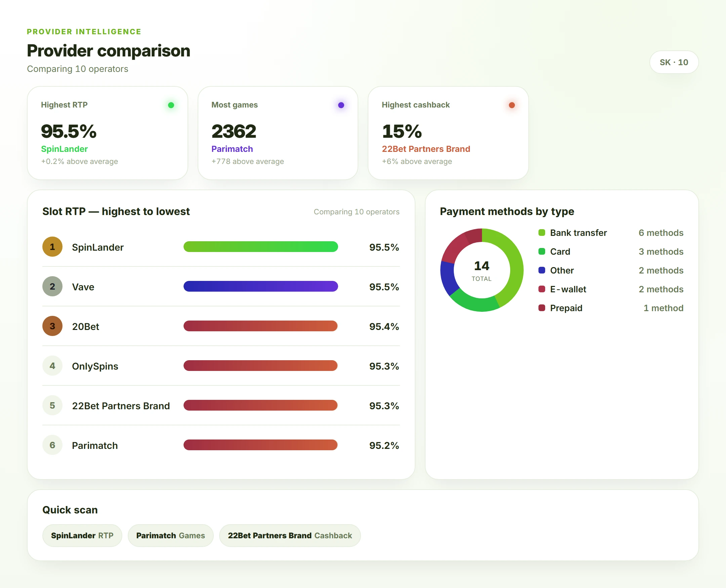Click the 14 TOTAL donut chart center

click(482, 270)
